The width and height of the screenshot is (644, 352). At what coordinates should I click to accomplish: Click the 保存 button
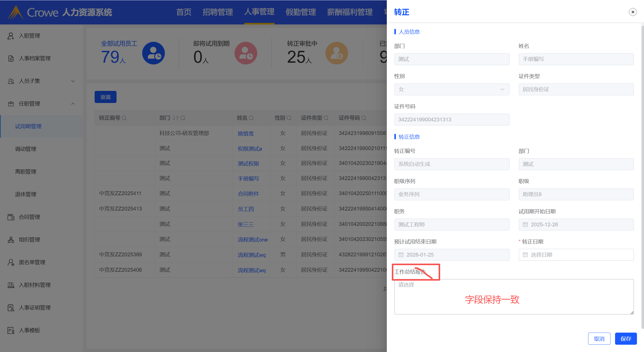click(x=626, y=339)
